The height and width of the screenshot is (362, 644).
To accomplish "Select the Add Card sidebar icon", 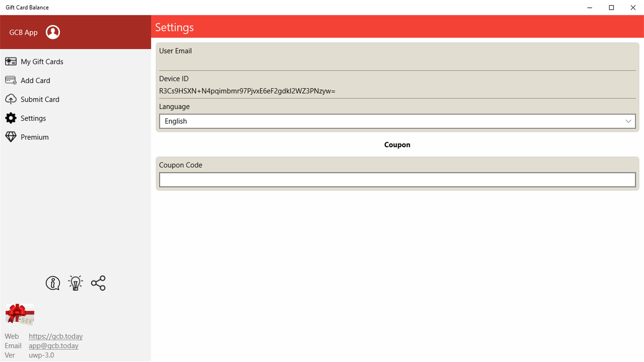I will (10, 80).
